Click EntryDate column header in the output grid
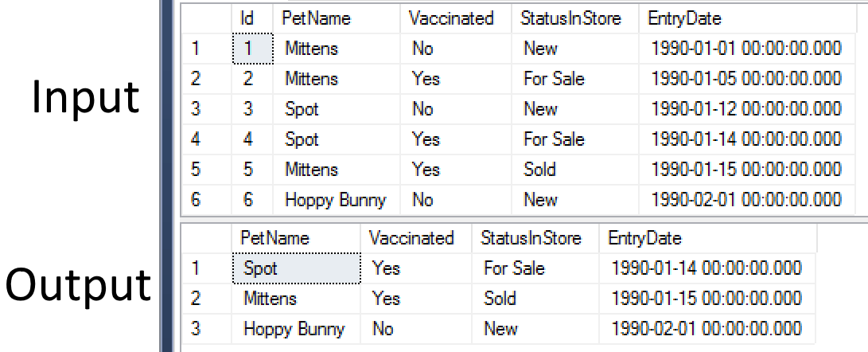This screenshot has width=868, height=352. (x=644, y=238)
